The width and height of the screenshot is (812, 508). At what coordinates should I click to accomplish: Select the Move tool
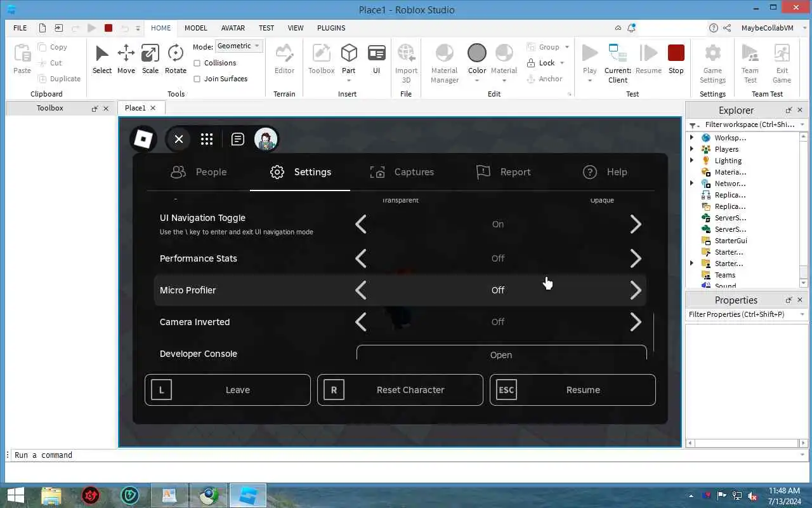[126, 60]
